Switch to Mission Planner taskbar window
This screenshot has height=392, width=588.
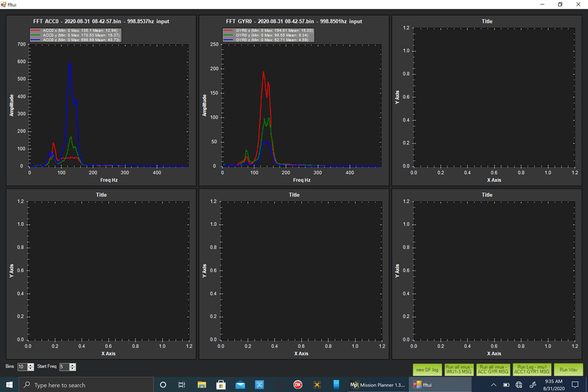click(x=378, y=385)
